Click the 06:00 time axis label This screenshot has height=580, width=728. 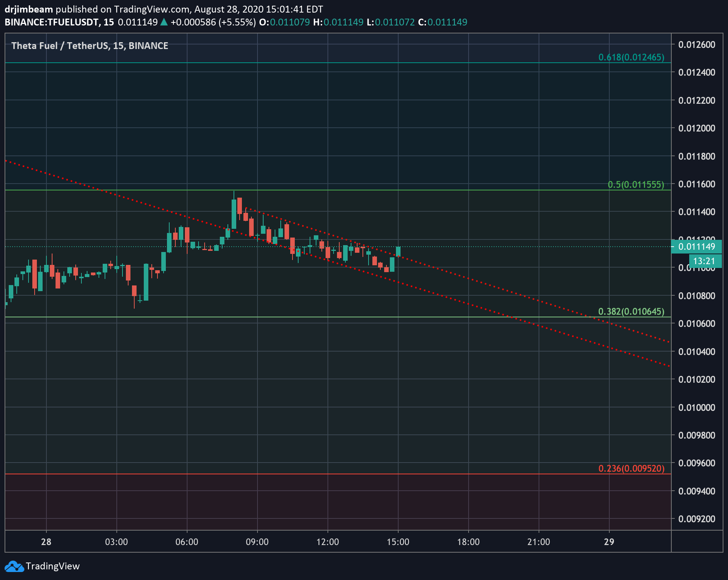pyautogui.click(x=187, y=542)
